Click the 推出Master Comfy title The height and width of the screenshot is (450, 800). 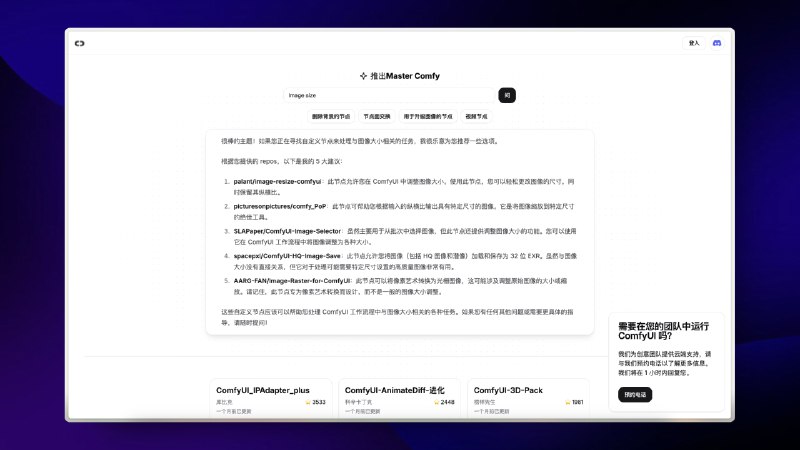tap(405, 76)
